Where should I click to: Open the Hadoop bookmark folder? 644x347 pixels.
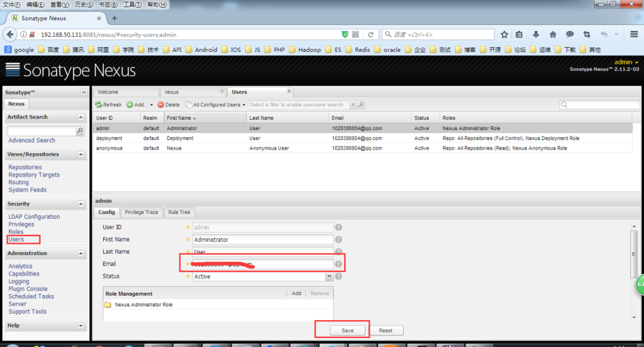tap(305, 50)
